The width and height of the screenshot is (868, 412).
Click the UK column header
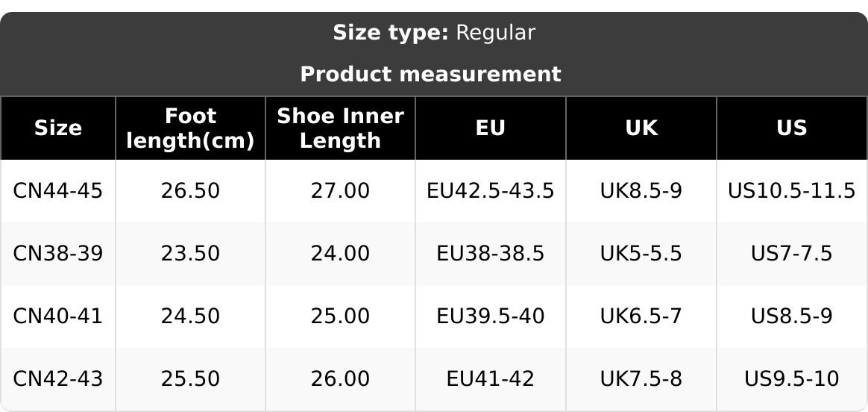click(x=641, y=128)
